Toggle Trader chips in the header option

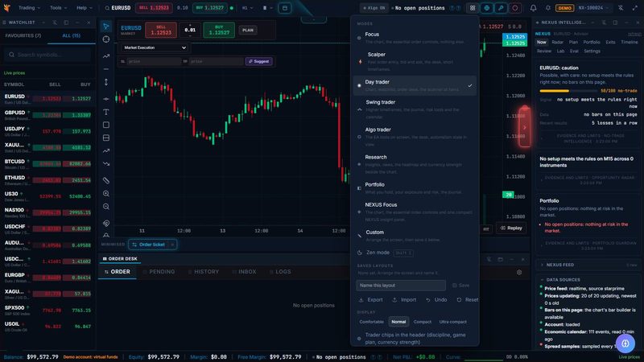415,338
